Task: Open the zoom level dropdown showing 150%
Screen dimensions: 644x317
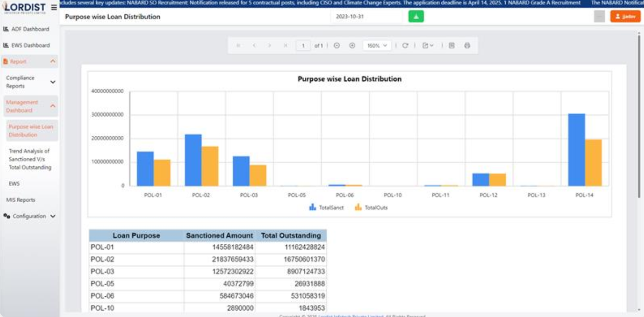Action: coord(377,46)
